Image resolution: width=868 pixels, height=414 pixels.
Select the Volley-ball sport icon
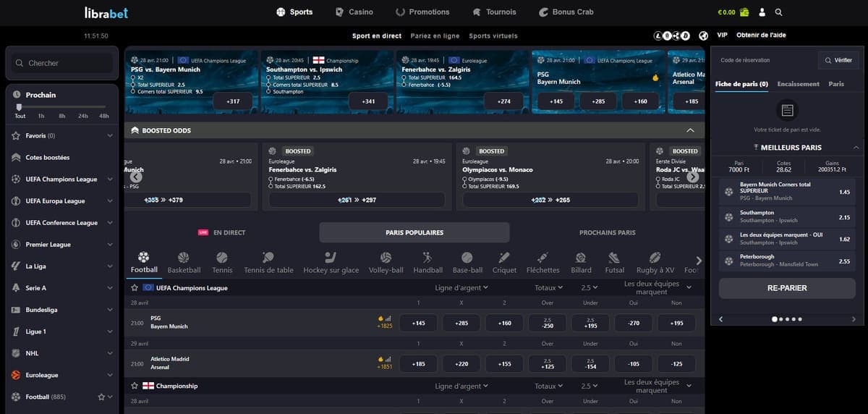coord(386,263)
